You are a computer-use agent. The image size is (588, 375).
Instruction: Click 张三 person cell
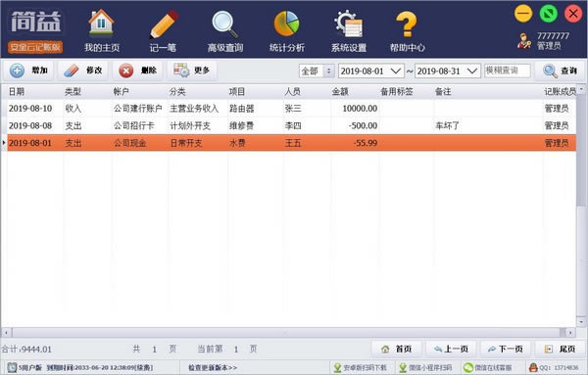(292, 109)
